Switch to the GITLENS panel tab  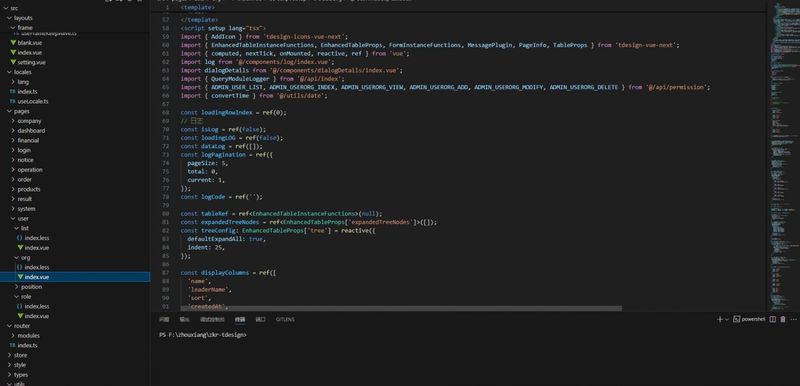coord(285,320)
